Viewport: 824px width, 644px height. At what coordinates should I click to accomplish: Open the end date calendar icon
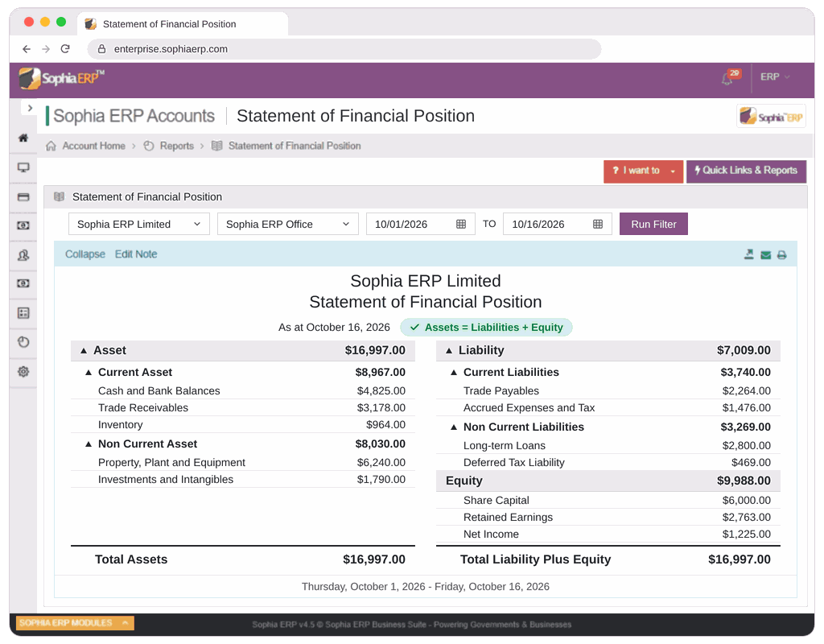pos(598,224)
